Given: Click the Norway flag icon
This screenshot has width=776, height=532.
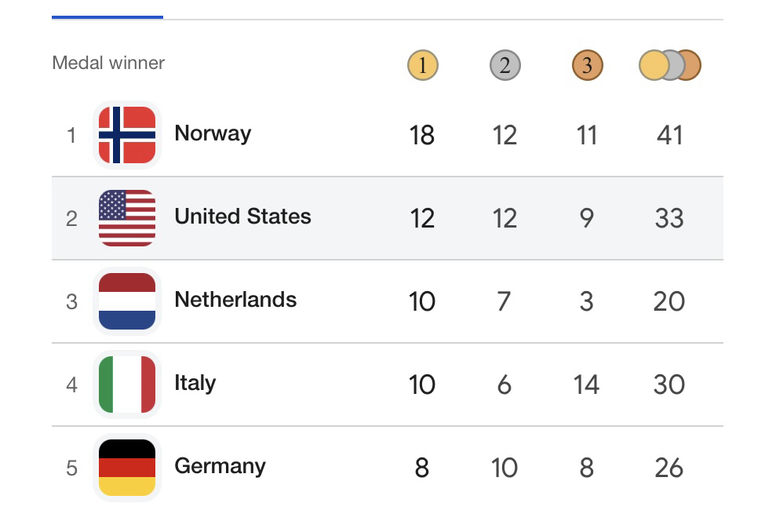Looking at the screenshot, I should (x=127, y=135).
